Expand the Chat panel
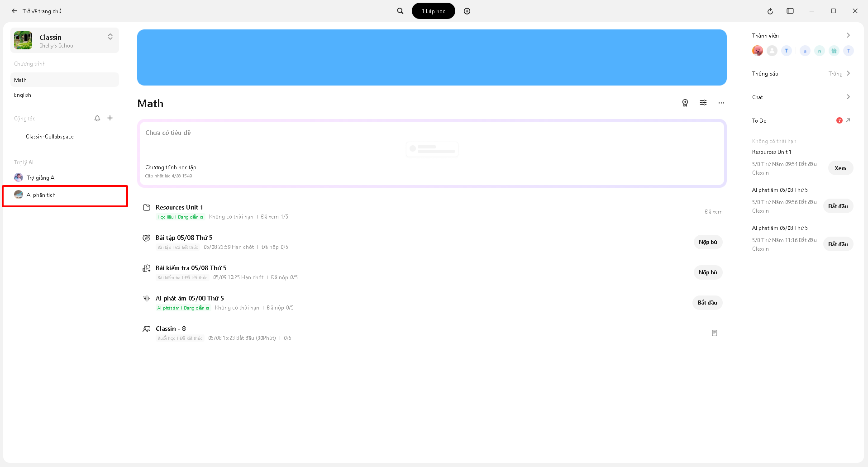This screenshot has height=467, width=868. click(848, 97)
